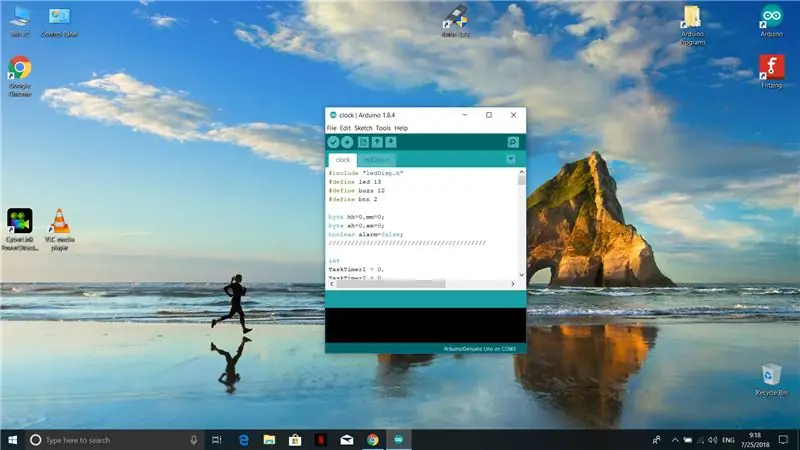The height and width of the screenshot is (450, 800).
Task: Click the editor scroll up arrow
Action: tap(521, 172)
